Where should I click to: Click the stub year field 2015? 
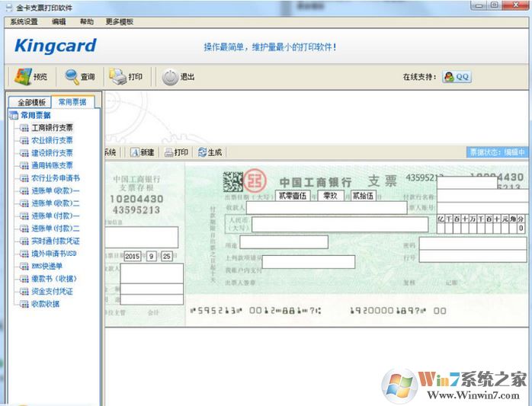[x=133, y=256]
